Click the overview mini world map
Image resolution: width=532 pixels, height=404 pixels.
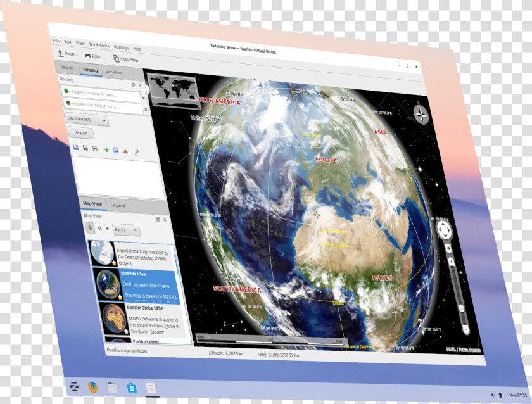pyautogui.click(x=174, y=92)
